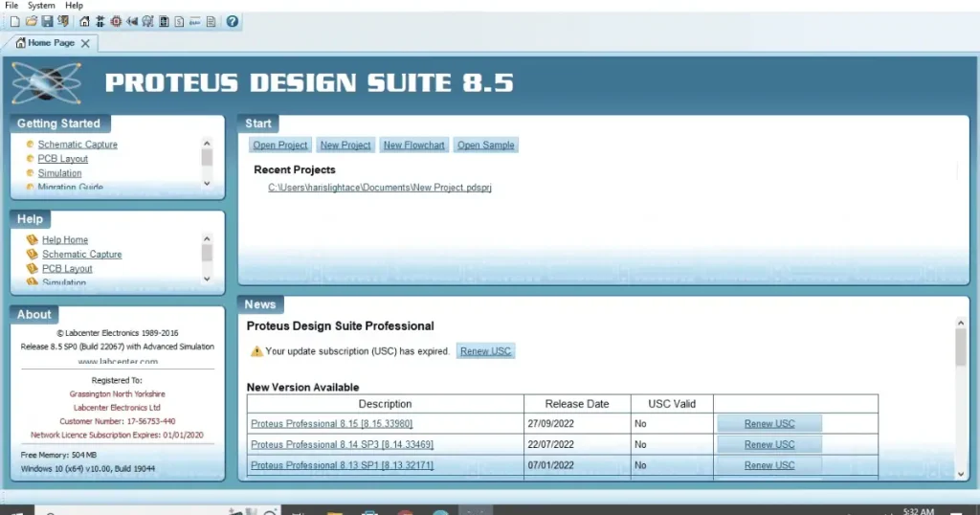Click the Save Project floppy disk icon
Screen dimensions: 980x515
(x=47, y=21)
